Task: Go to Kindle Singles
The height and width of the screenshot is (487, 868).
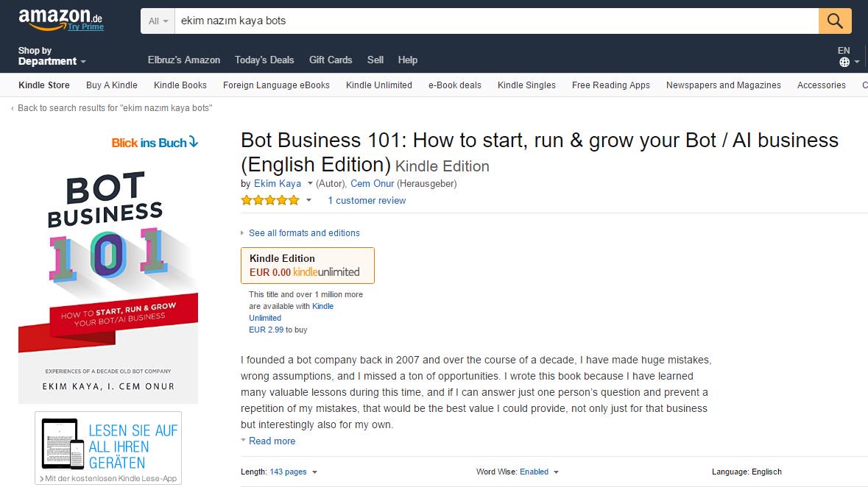Action: [x=526, y=85]
